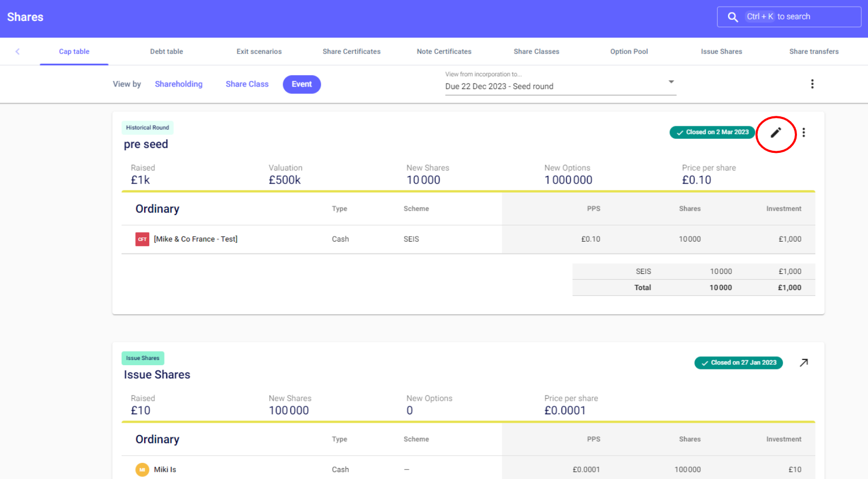Click the red CFT investor avatar
Screen dimensions: 868x479
[x=142, y=239]
